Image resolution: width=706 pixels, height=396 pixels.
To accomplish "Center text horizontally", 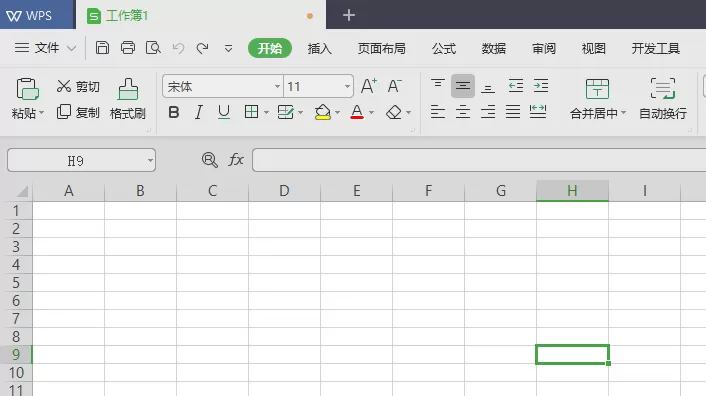I will click(x=463, y=112).
